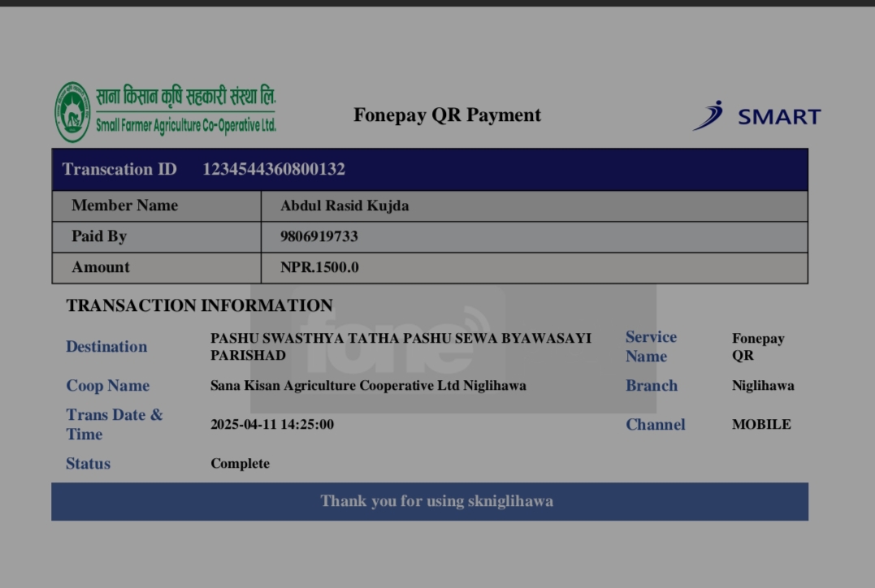Image resolution: width=875 pixels, height=588 pixels.
Task: Click the 'Trans Date & Time' label
Action: tap(115, 425)
